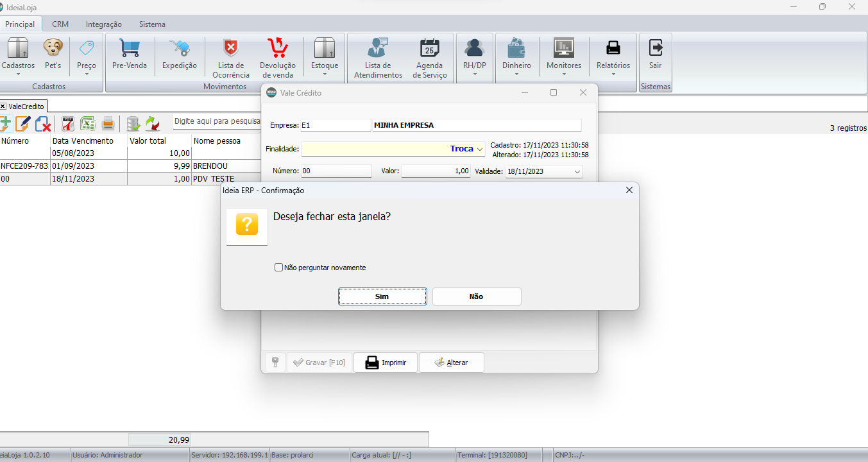
Task: Switch to the CRM ribbon tab
Action: click(60, 24)
